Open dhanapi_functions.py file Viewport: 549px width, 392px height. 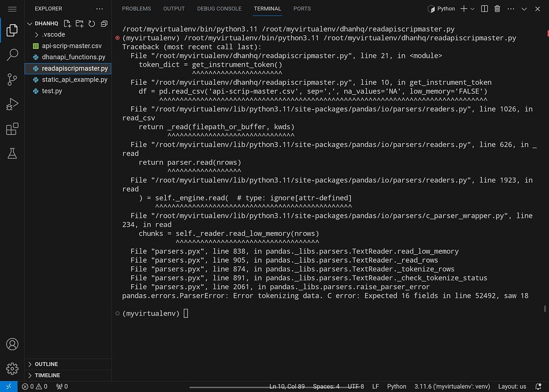pos(68,57)
